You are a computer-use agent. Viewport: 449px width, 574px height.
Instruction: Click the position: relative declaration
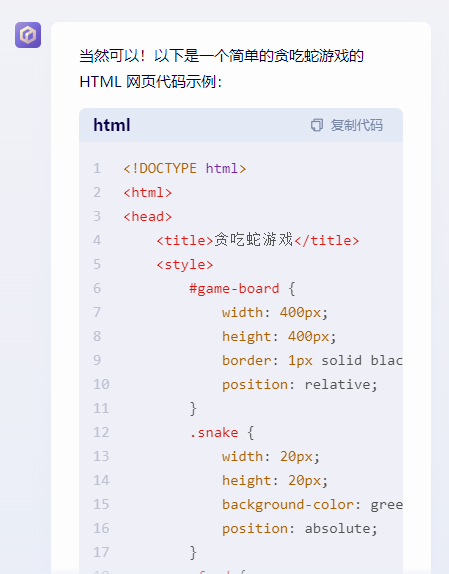[300, 384]
